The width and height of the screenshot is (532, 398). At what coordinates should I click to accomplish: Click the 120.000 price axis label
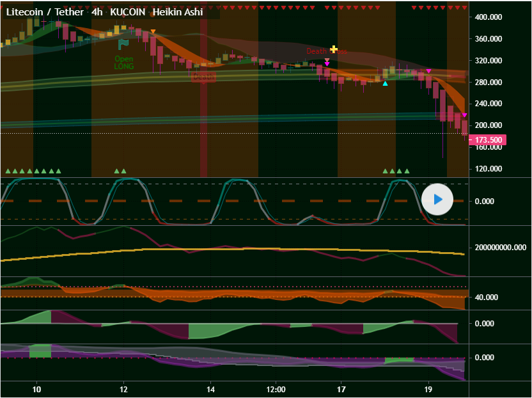(489, 170)
